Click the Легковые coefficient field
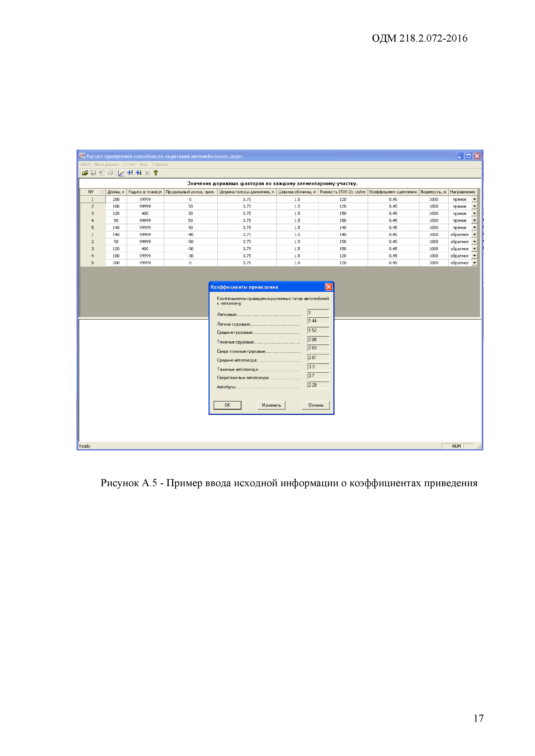 tap(318, 312)
